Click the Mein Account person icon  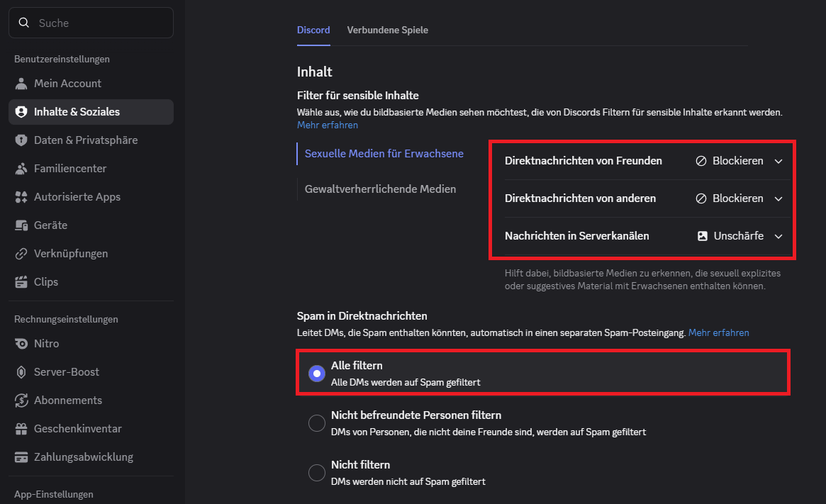[21, 84]
